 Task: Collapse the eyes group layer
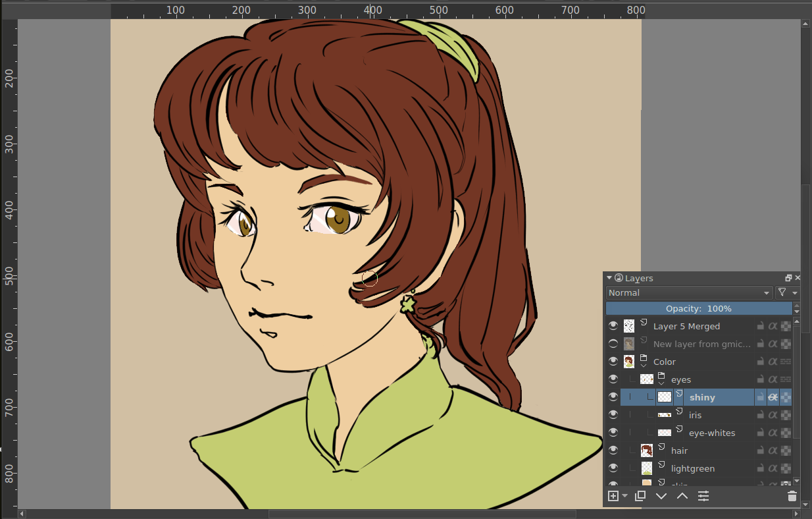point(661,383)
